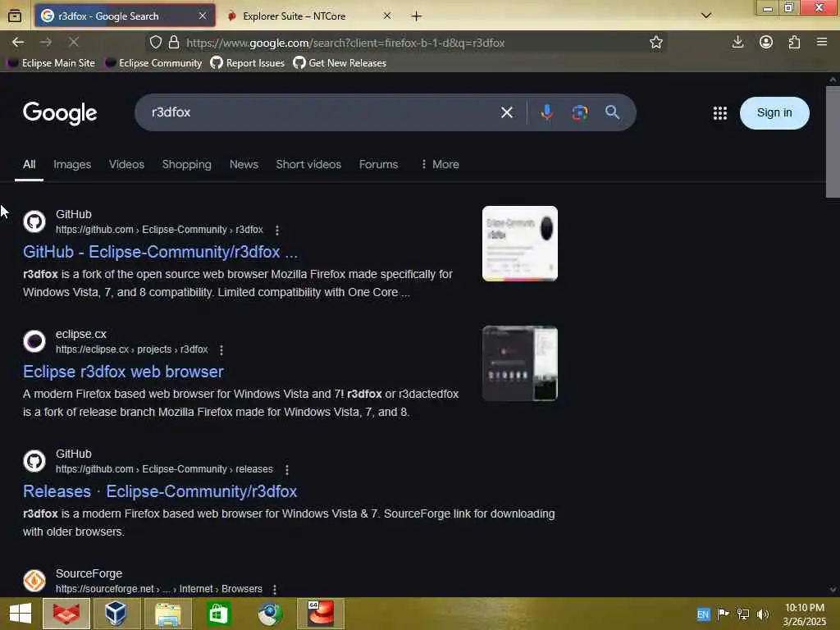The width and height of the screenshot is (840, 630).
Task: Open Report Issues bookmark
Action: coord(248,63)
